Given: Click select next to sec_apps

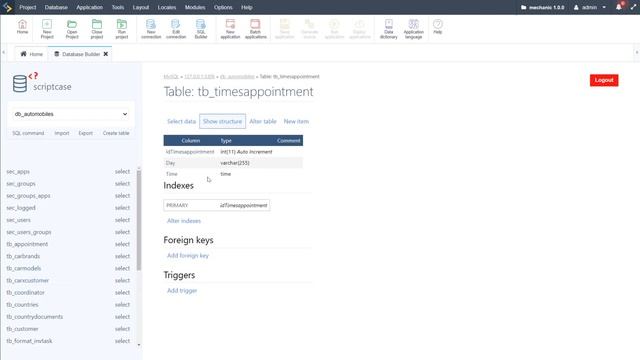Looking at the screenshot, I should click(x=122, y=172).
